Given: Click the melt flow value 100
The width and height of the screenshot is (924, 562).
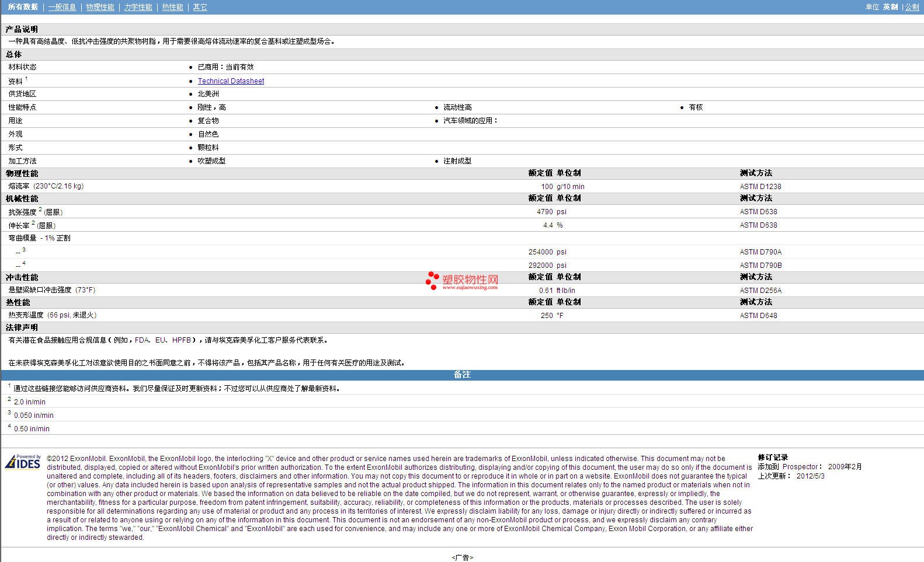Looking at the screenshot, I should (x=547, y=187).
